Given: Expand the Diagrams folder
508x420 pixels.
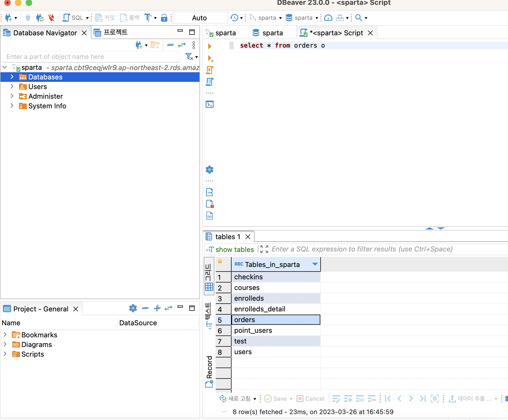Looking at the screenshot, I should click(5, 344).
